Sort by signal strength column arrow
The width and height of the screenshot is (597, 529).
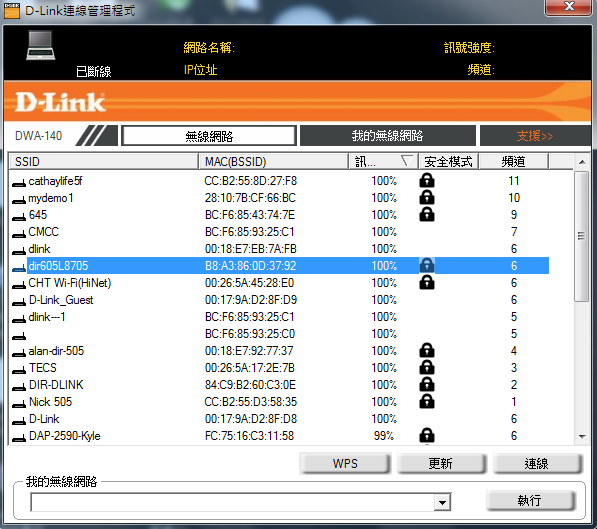click(407, 161)
